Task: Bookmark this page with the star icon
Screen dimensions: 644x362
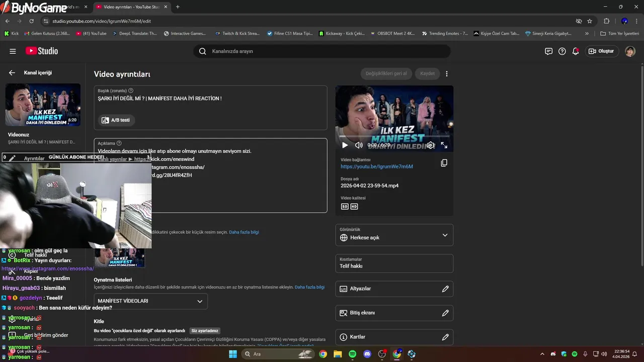Action: click(x=590, y=21)
